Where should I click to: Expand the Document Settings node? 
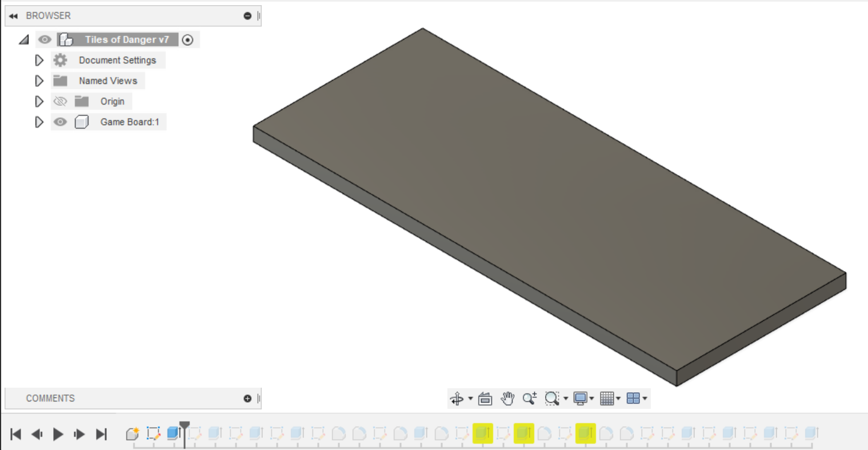click(39, 60)
